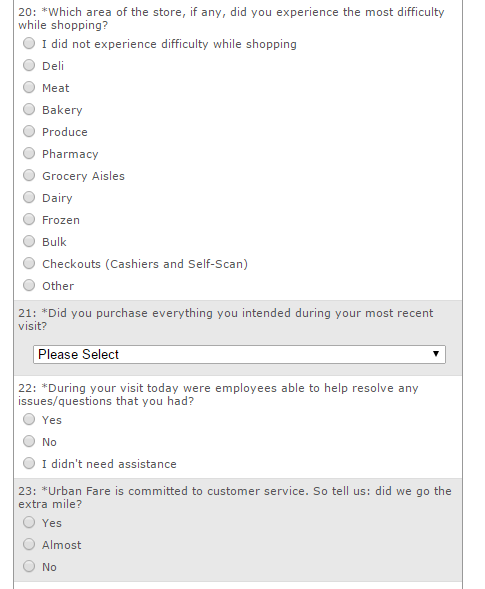485x589 pixels.
Task: Choose Almost for question 23
Action: click(29, 544)
